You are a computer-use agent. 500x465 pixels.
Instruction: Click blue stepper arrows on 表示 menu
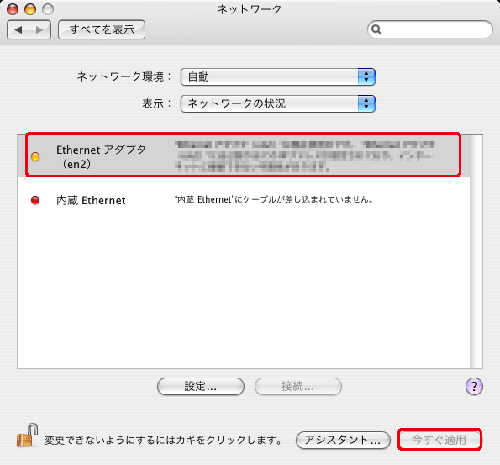pos(367,104)
